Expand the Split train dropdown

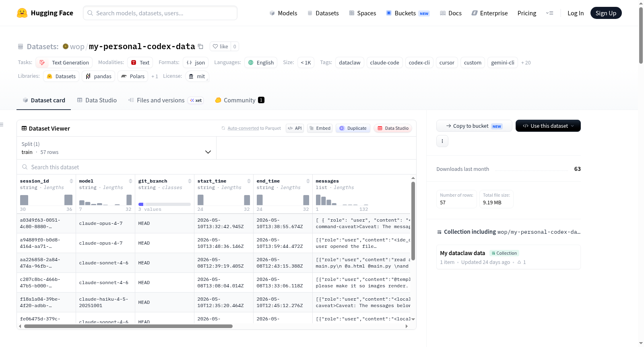(116, 148)
